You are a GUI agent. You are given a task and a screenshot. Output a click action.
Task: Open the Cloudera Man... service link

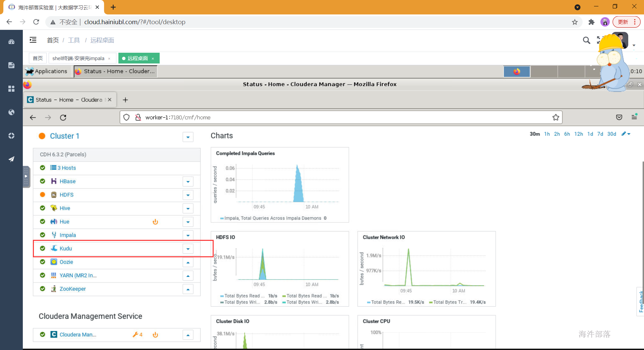pyautogui.click(x=78, y=335)
